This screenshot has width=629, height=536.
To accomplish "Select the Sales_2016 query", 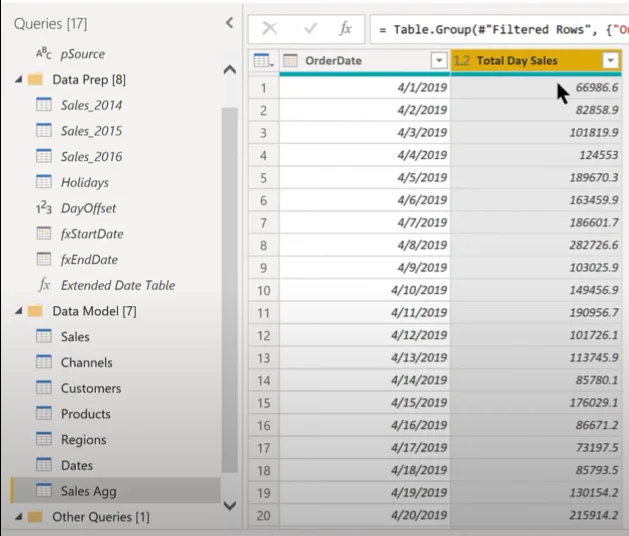I will pos(91,156).
